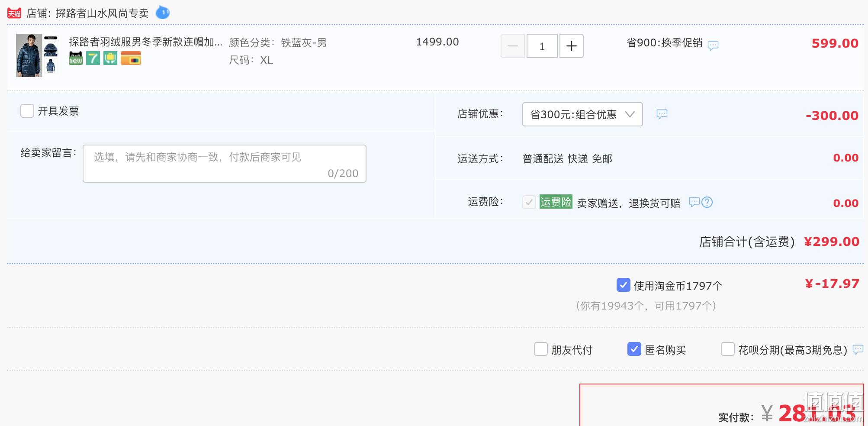Open the down jacket product thumbnail
Screen dimensions: 868x426
click(37, 55)
